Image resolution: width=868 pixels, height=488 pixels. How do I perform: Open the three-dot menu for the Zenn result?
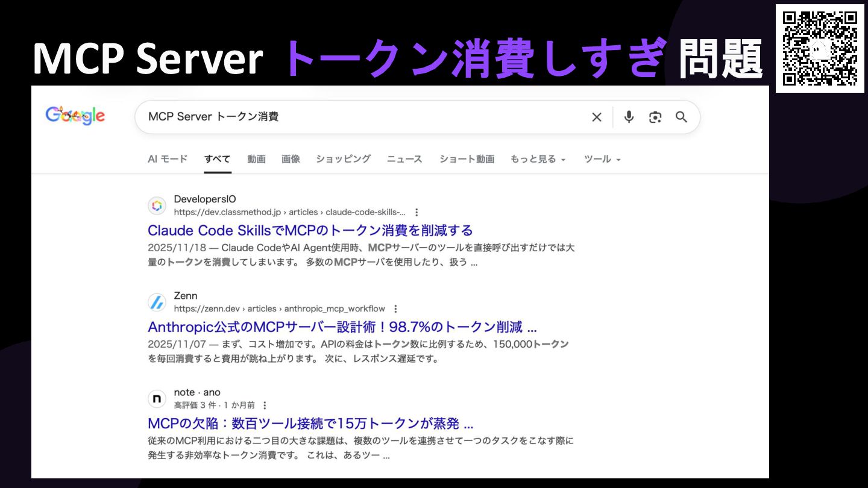point(395,308)
